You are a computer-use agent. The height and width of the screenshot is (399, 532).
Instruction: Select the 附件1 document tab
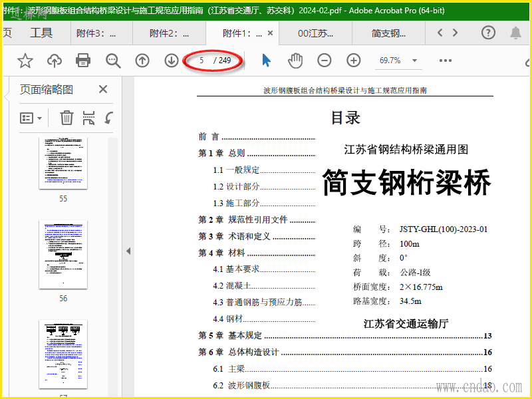pos(242,33)
